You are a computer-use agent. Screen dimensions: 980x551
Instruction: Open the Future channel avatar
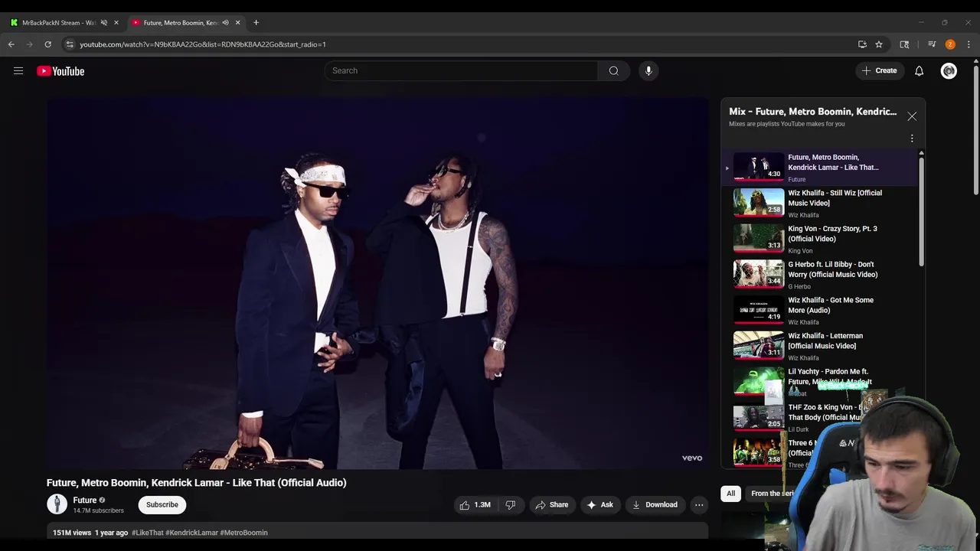pyautogui.click(x=57, y=504)
